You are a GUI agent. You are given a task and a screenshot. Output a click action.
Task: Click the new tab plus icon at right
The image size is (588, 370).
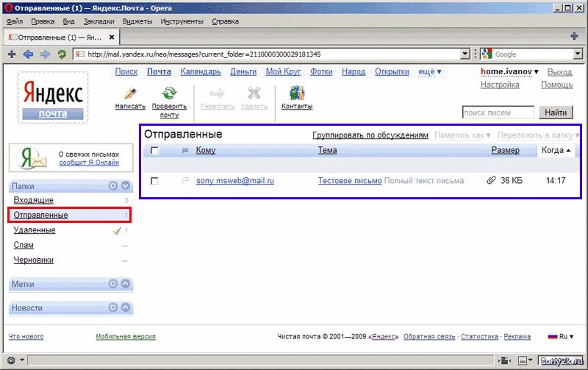click(x=574, y=36)
